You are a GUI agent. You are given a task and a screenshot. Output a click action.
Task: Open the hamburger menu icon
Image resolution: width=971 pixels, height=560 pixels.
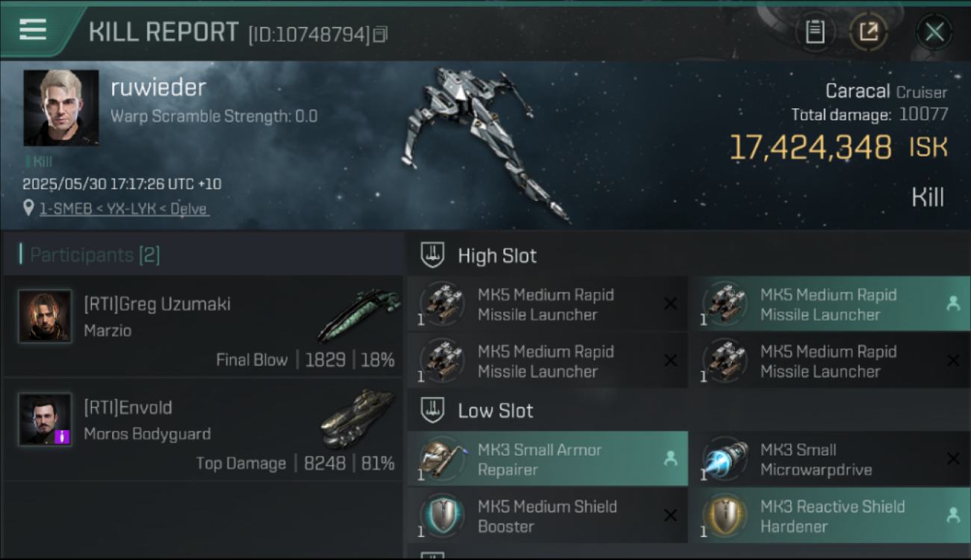(33, 31)
